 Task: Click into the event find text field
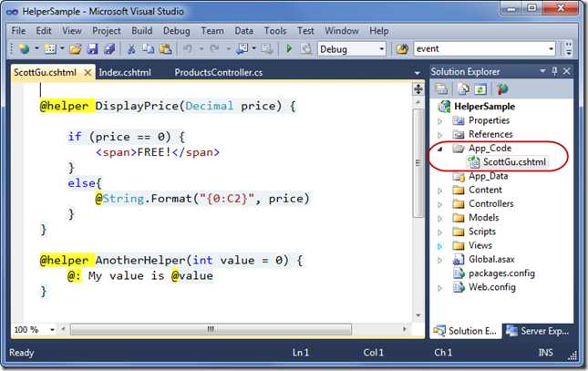click(480, 49)
